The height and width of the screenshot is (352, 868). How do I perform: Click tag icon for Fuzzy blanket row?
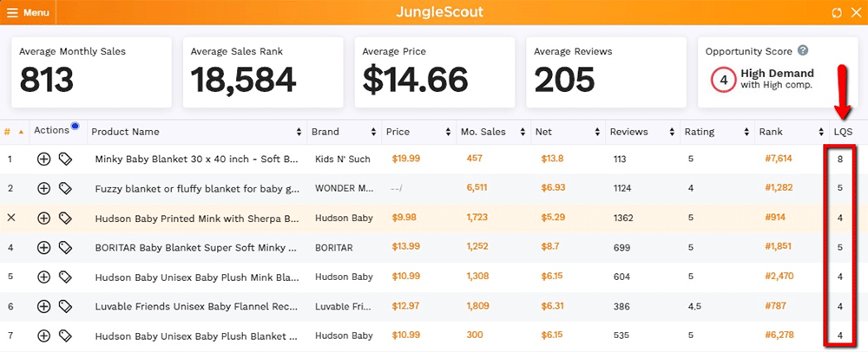[x=65, y=188]
